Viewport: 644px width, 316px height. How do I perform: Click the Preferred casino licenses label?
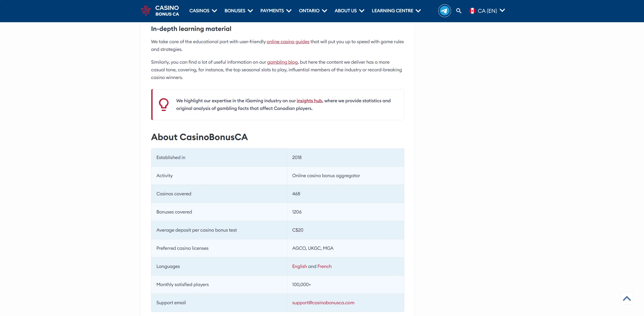click(182, 248)
